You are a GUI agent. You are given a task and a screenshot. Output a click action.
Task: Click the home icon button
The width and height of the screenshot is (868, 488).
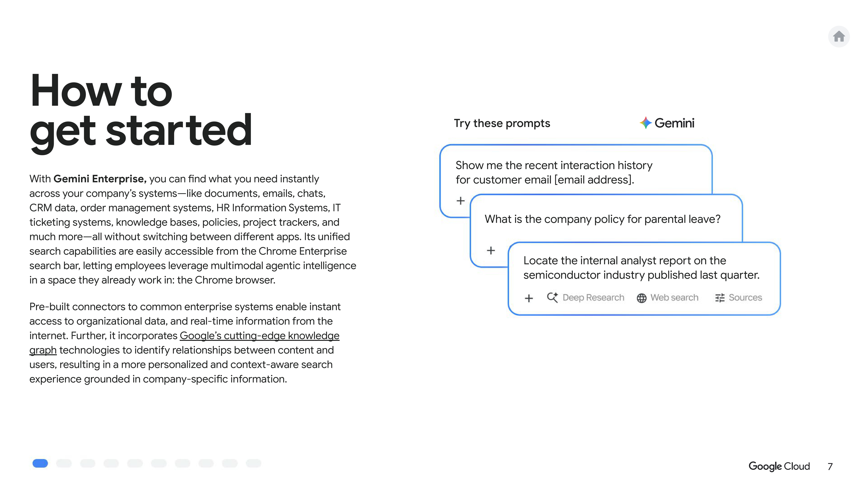click(839, 36)
